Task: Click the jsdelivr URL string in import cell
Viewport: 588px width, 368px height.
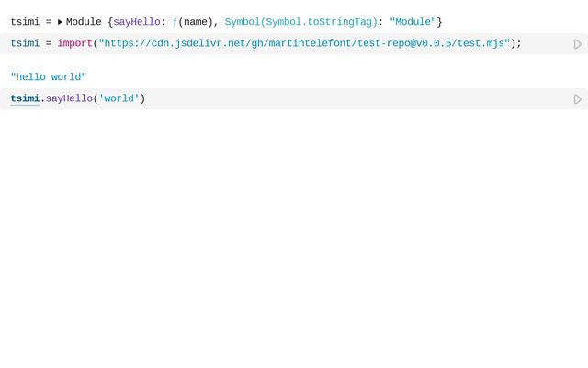Action: [304, 43]
